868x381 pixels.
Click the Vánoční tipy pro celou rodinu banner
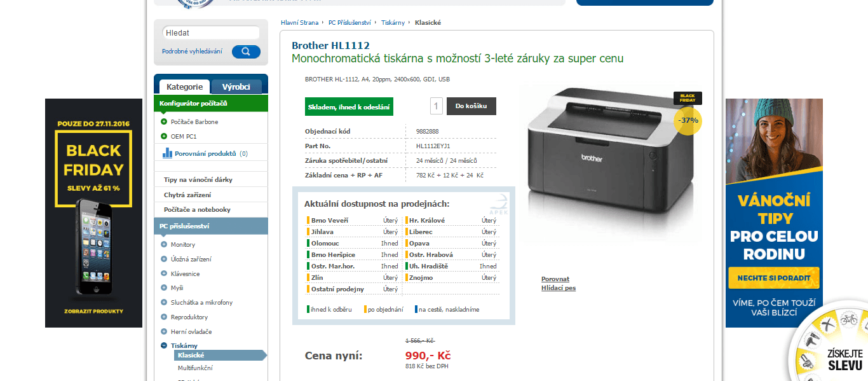click(x=774, y=213)
